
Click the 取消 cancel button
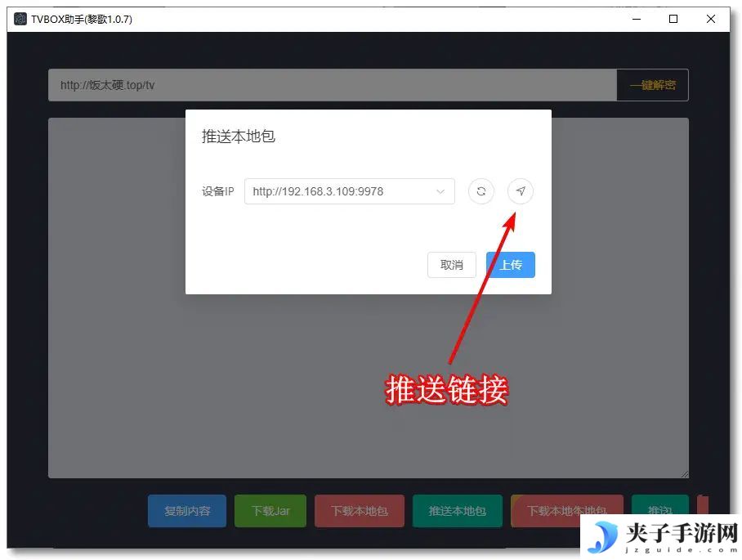(x=451, y=265)
